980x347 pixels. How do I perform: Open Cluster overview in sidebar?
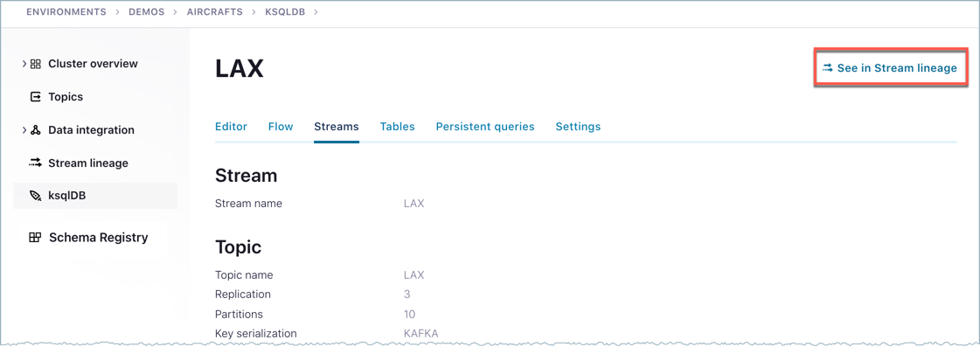click(x=94, y=64)
